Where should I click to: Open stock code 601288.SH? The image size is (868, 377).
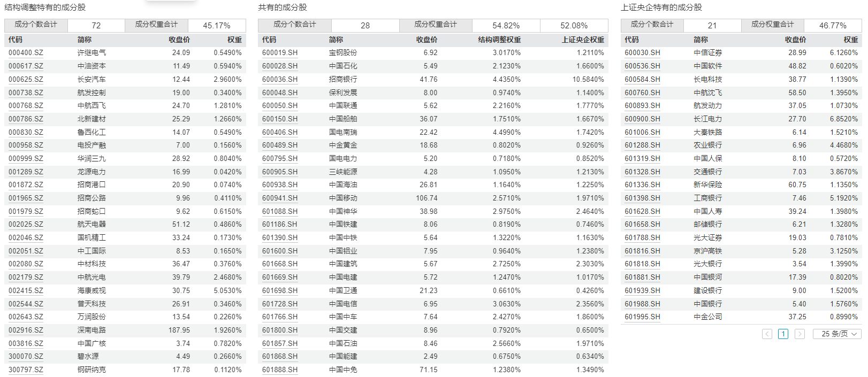click(x=643, y=145)
